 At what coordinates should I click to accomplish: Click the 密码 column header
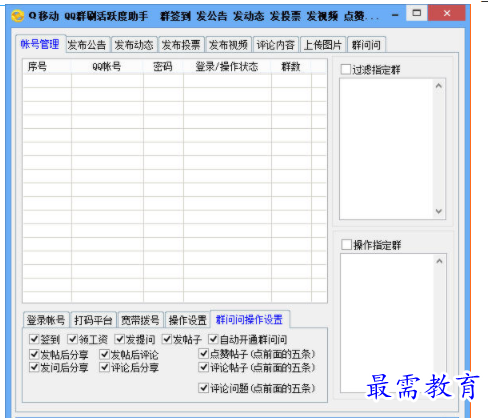[163, 67]
